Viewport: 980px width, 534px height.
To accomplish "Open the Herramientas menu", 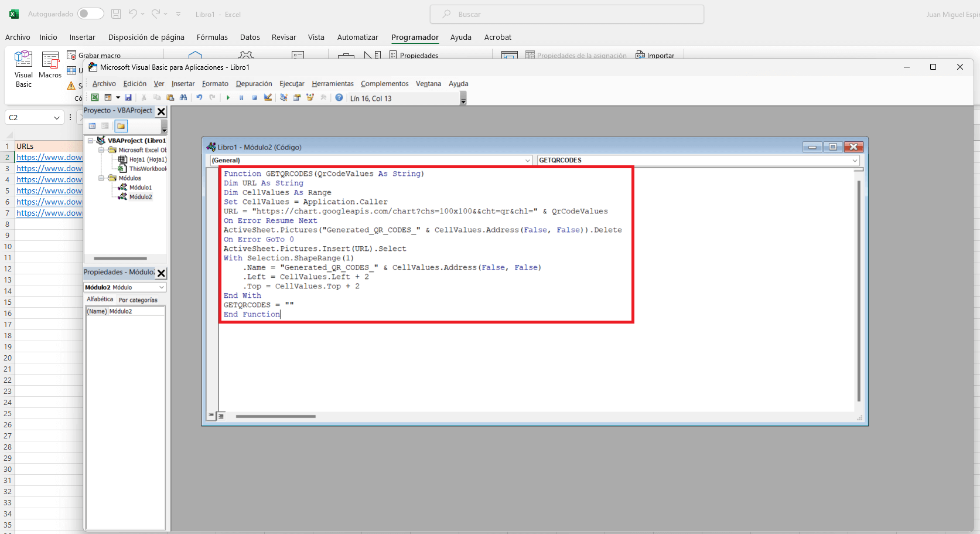I will 333,84.
